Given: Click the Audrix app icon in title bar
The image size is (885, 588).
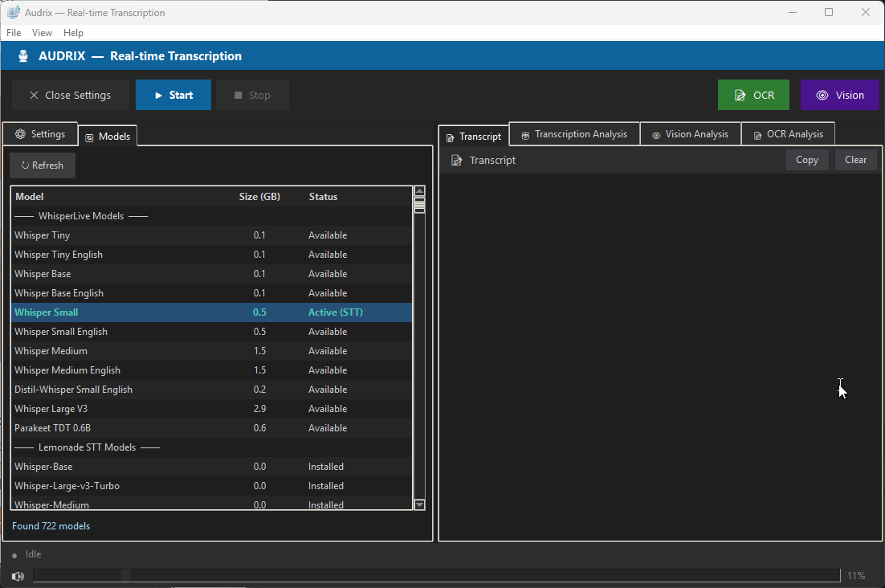Looking at the screenshot, I should 14,12.
